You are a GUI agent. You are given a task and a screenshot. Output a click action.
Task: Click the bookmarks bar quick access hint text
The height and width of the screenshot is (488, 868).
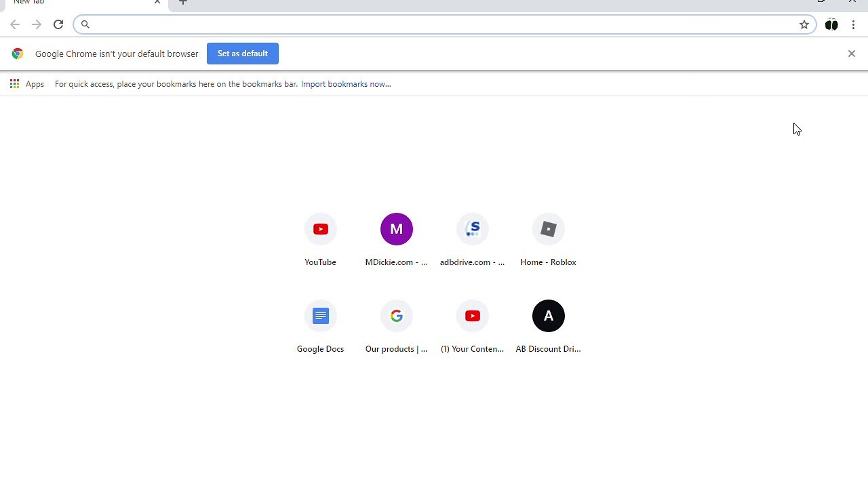[x=176, y=84]
